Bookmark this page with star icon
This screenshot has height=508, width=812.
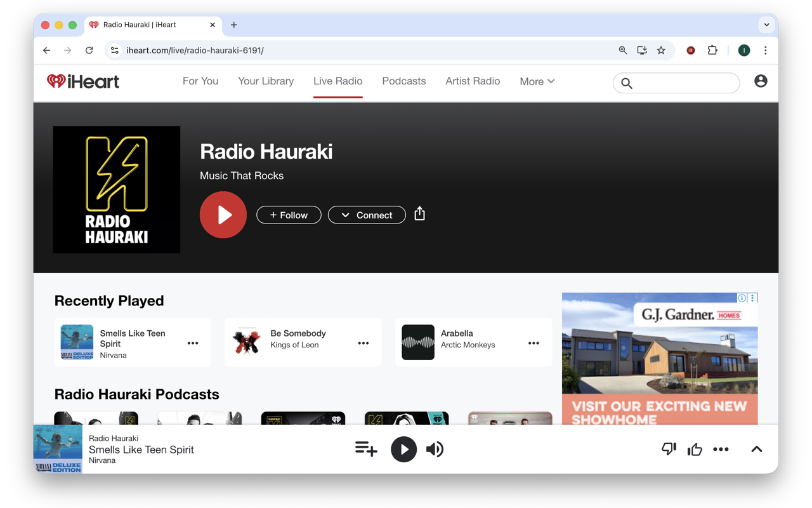click(661, 50)
